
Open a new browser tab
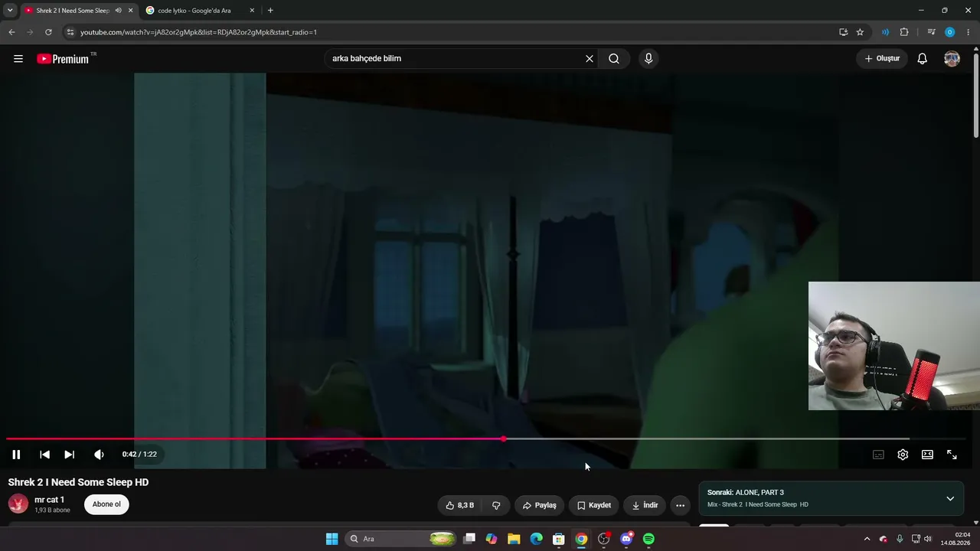270,11
